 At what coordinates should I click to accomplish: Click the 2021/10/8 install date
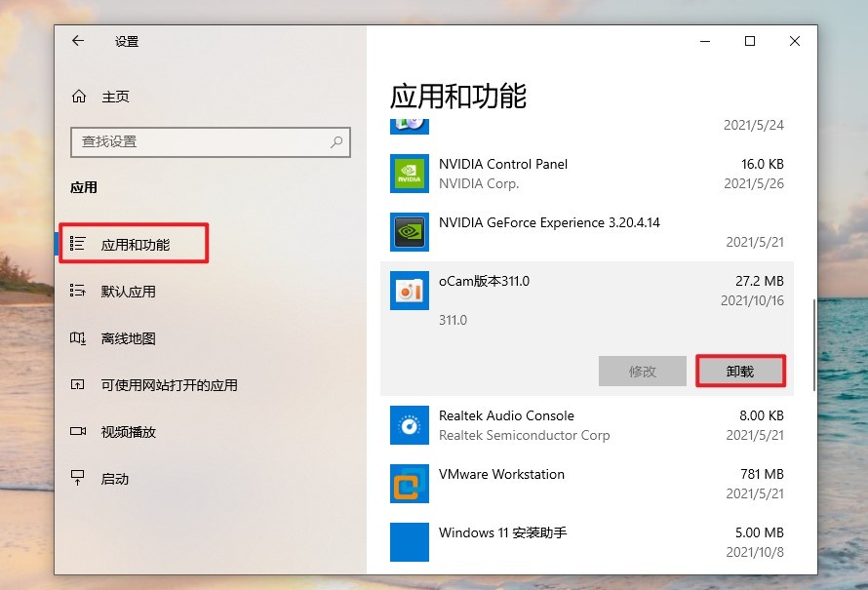755,552
